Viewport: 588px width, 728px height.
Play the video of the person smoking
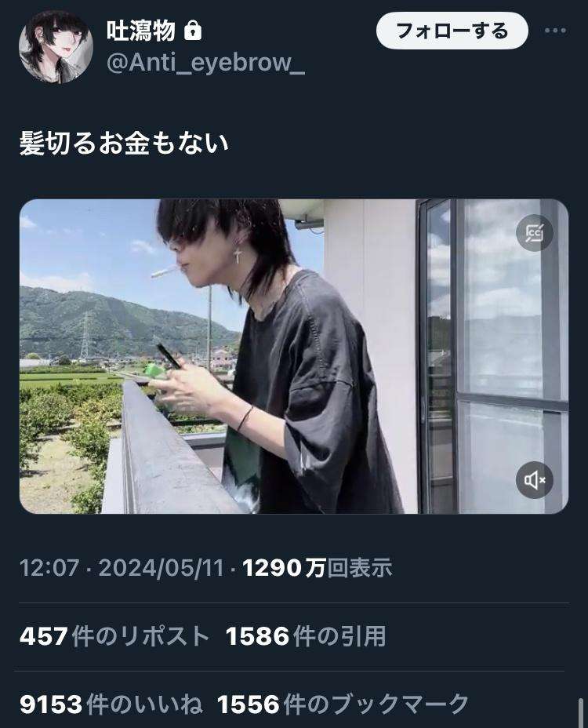(294, 356)
